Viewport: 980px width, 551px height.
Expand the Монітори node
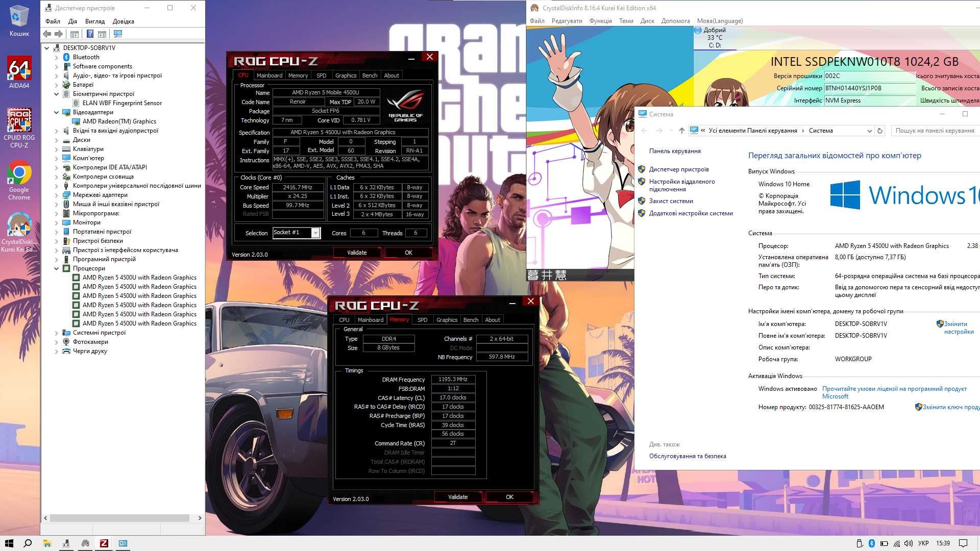(57, 222)
